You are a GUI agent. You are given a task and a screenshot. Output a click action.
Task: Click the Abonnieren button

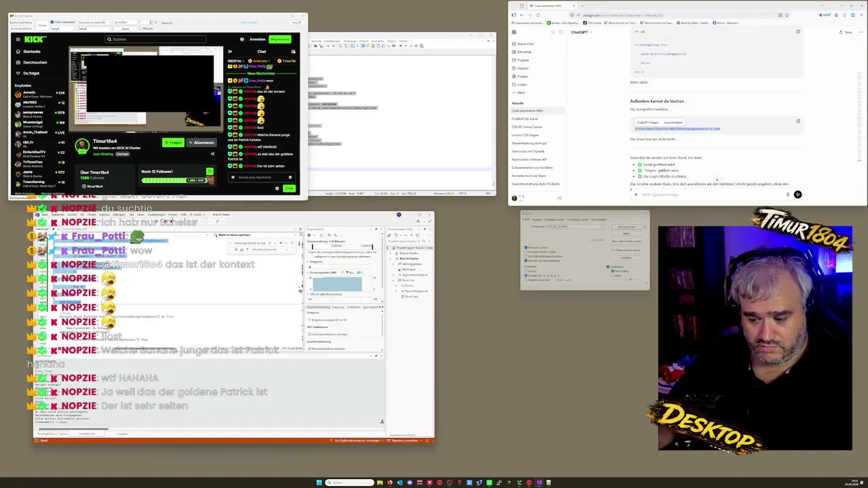click(201, 142)
